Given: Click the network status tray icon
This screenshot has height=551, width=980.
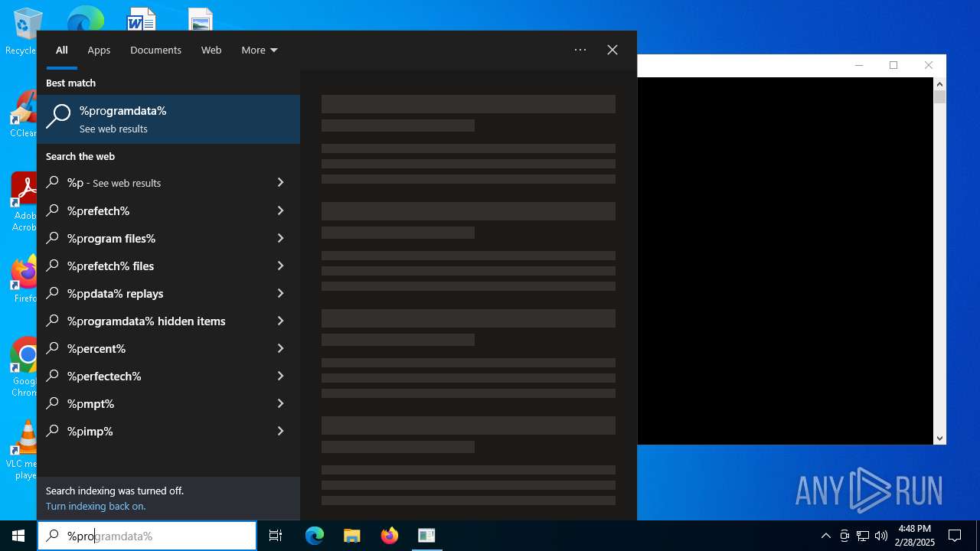Looking at the screenshot, I should click(863, 536).
